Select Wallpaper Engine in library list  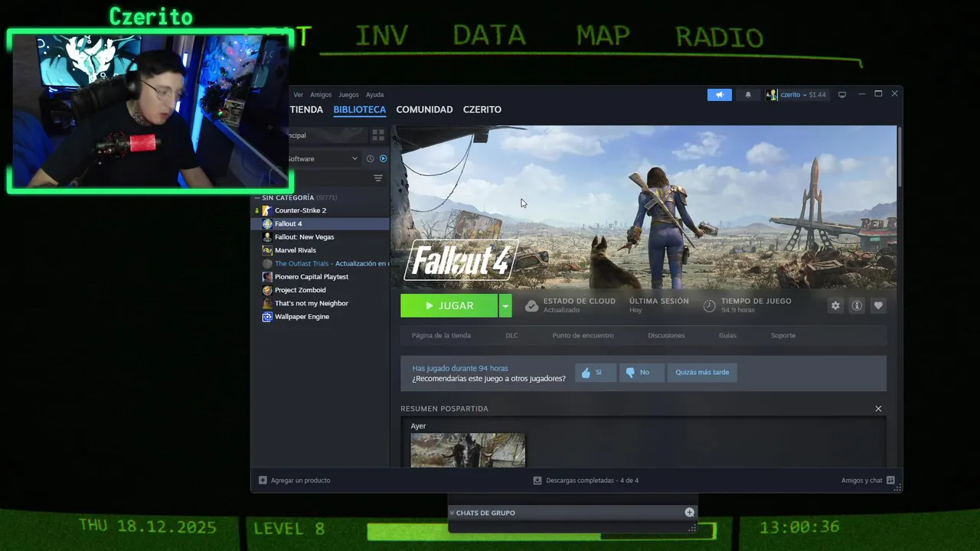pyautogui.click(x=321, y=317)
